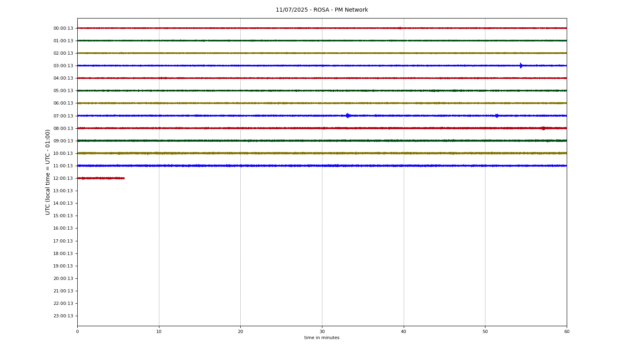Click the 'time in minutes' x-axis label
Screen dimensions: 644x362
coord(322,338)
